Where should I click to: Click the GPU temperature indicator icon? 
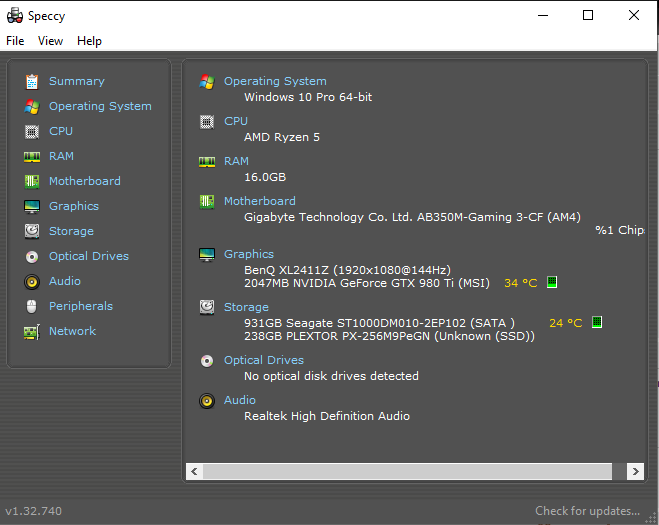click(551, 283)
